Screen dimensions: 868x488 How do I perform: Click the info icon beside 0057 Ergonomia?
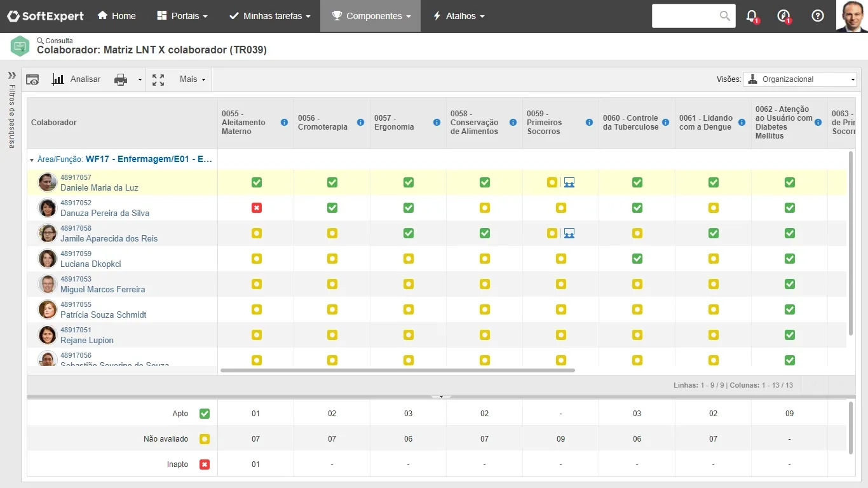tap(437, 122)
